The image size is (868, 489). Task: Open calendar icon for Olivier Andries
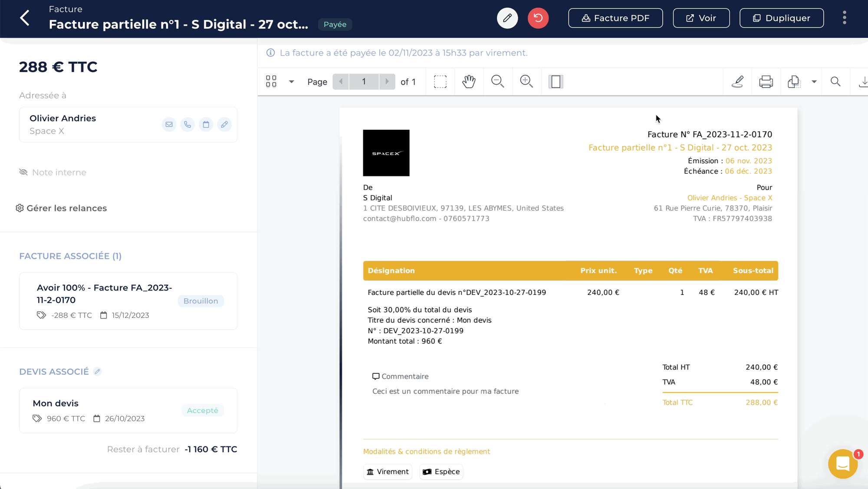(x=206, y=125)
